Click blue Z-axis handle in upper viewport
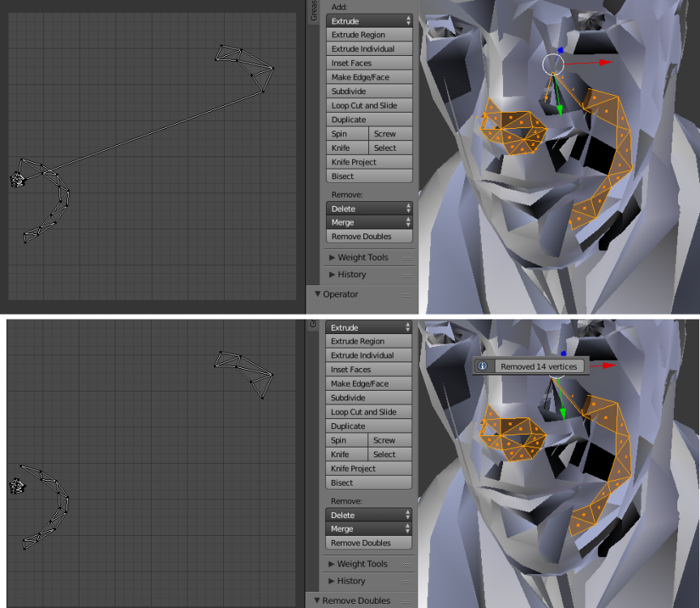This screenshot has width=700, height=608. point(560,50)
